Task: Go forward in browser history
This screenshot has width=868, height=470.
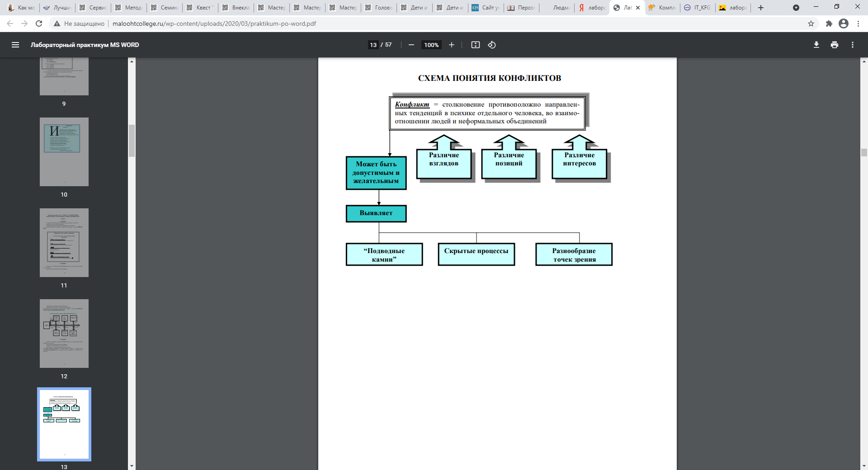Action: [24, 23]
